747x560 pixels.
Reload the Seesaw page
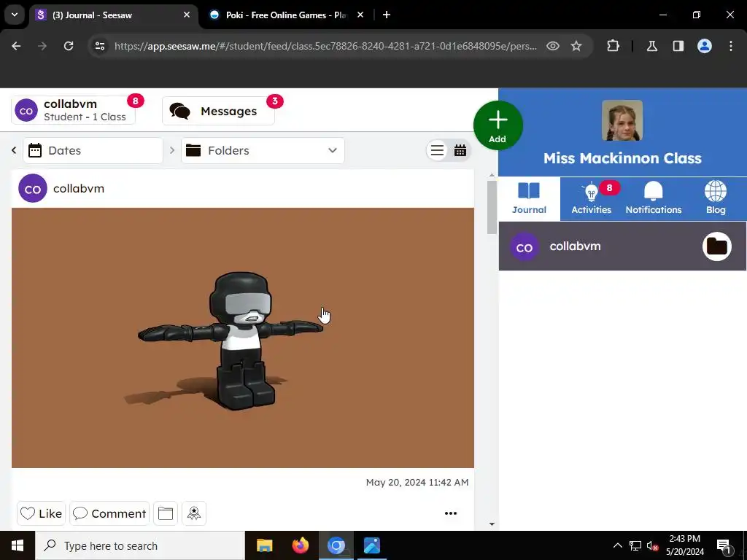click(x=69, y=46)
